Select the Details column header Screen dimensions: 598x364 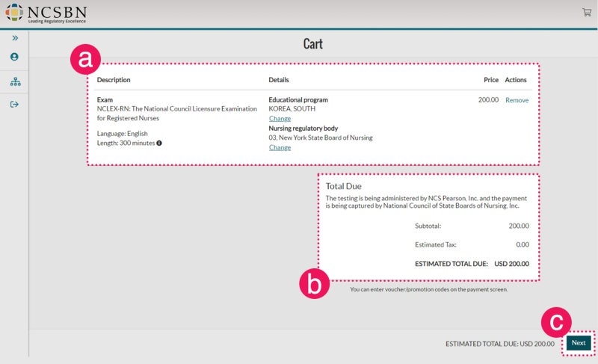[279, 80]
